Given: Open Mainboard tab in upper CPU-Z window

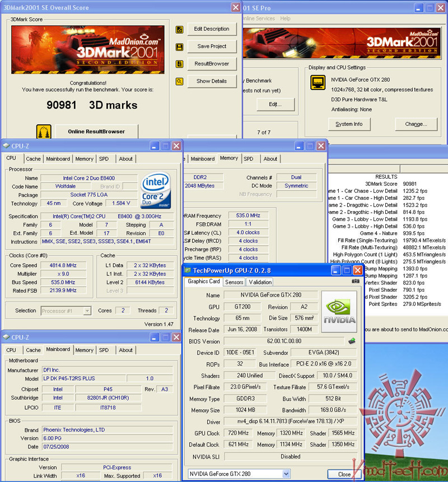Looking at the screenshot, I should coord(58,159).
